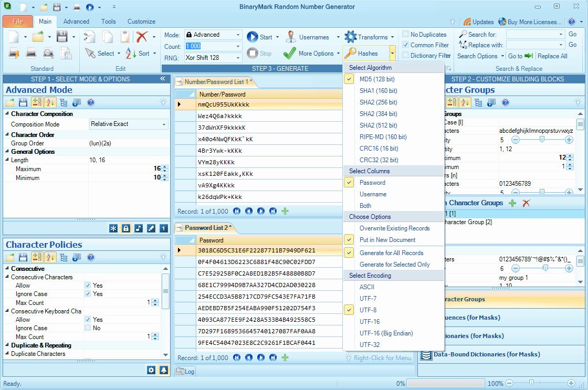Click the Copy icon in Edit group
This screenshot has height=390, width=588.
[x=108, y=37]
